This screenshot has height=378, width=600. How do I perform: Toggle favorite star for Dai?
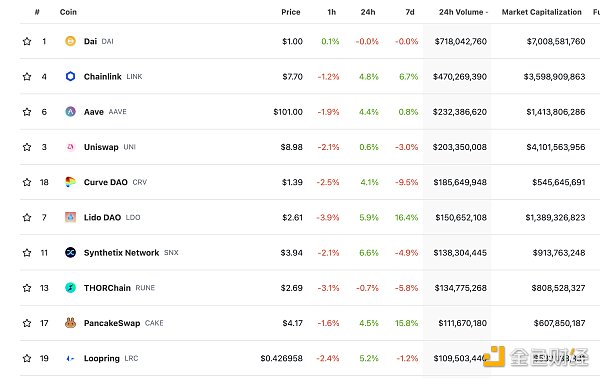click(x=27, y=41)
